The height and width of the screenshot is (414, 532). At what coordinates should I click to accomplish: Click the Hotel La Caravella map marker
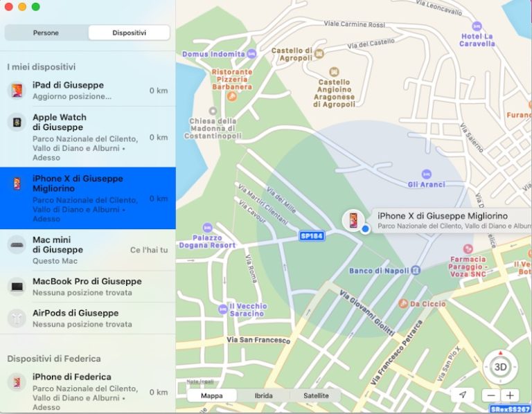tap(477, 26)
